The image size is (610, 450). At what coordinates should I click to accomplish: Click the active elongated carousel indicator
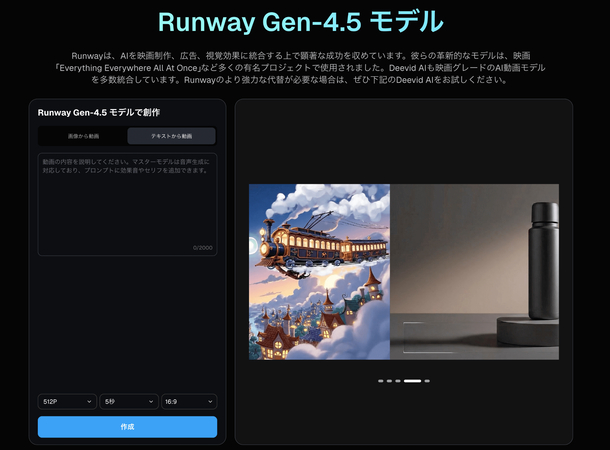(x=412, y=381)
